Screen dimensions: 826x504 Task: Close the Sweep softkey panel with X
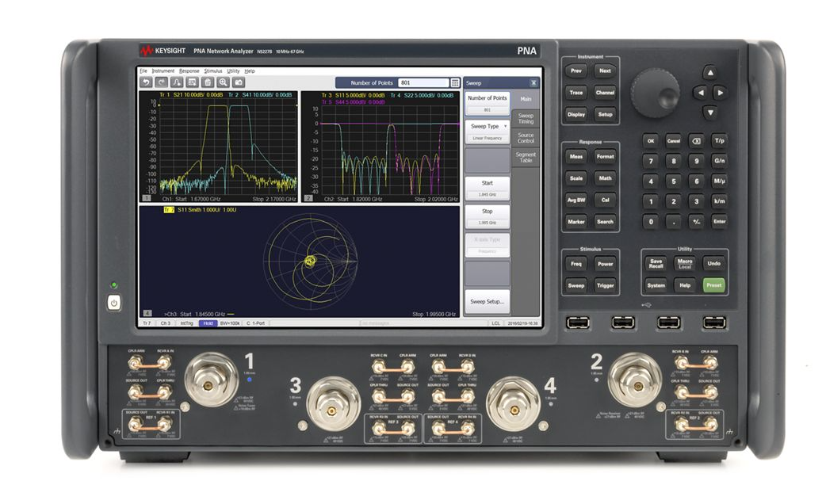tap(533, 82)
